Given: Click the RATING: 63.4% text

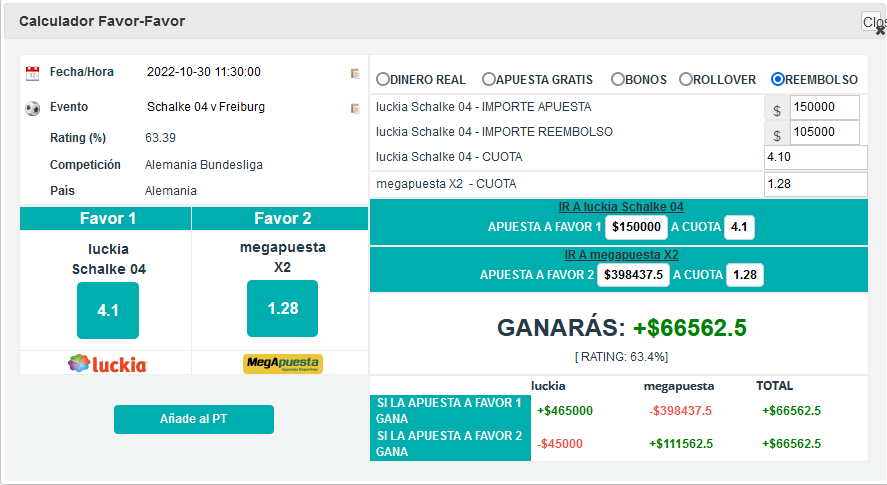Looking at the screenshot, I should pyautogui.click(x=621, y=357).
